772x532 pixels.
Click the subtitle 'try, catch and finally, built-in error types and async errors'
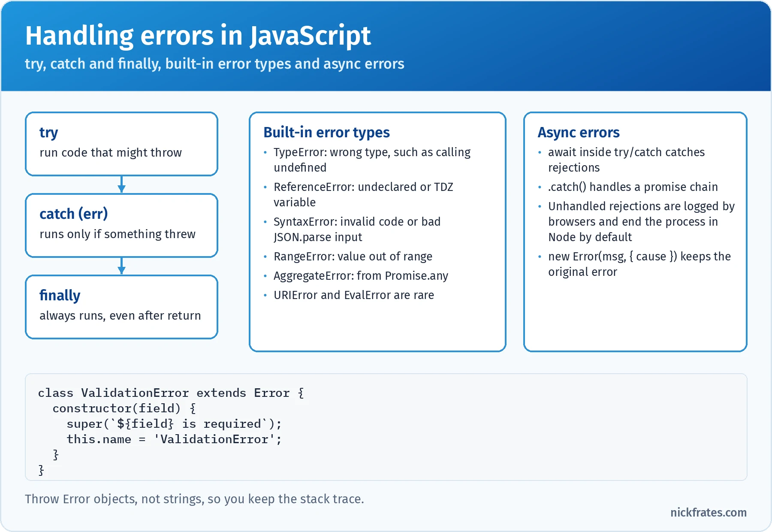pos(214,64)
